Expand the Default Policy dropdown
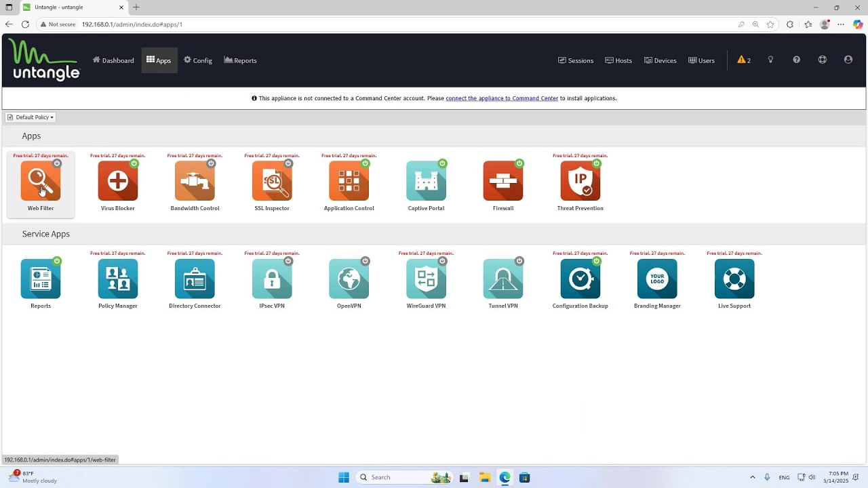The width and height of the screenshot is (868, 488). [x=31, y=117]
